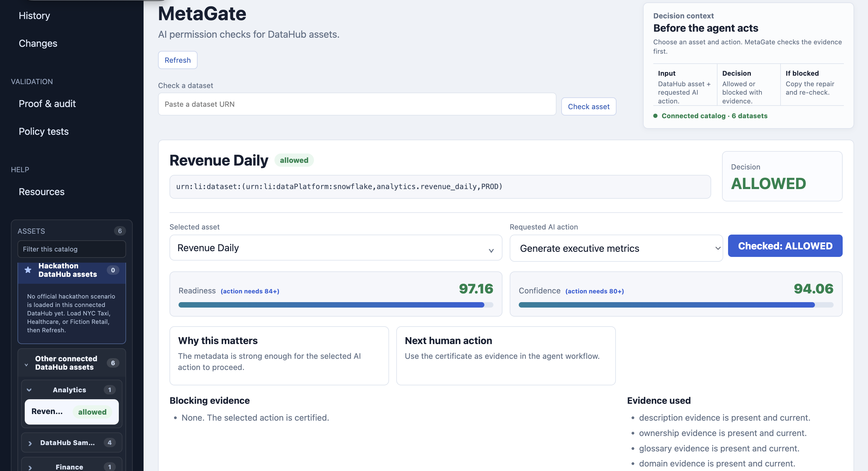Click the Check asset button
The image size is (868, 471).
point(589,106)
